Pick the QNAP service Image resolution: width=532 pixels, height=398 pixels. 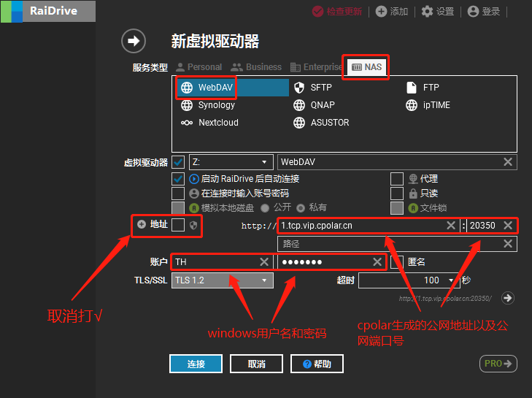[314, 105]
